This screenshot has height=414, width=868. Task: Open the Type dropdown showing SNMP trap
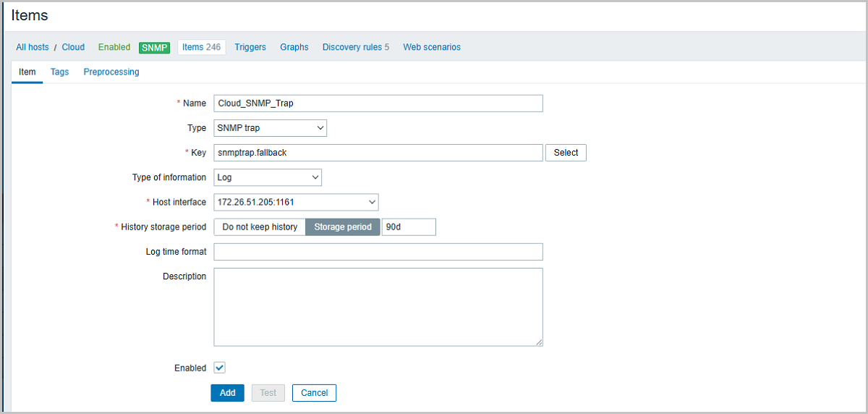[271, 128]
